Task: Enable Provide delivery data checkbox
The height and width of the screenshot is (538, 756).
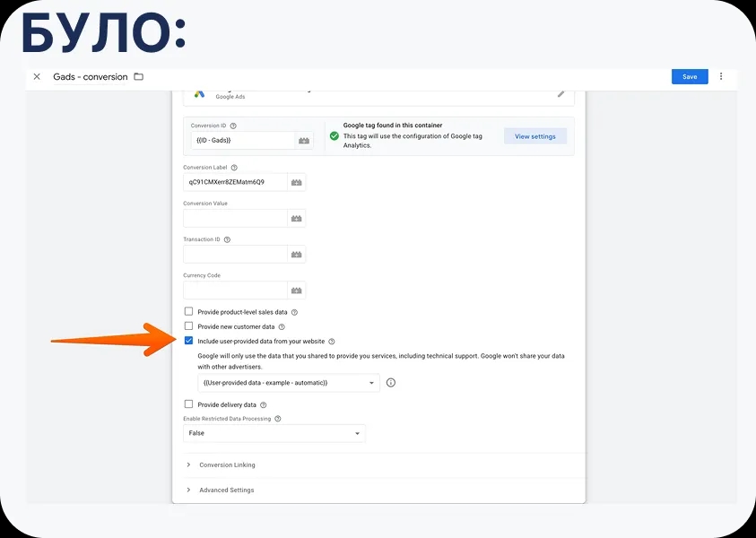Action: click(188, 404)
